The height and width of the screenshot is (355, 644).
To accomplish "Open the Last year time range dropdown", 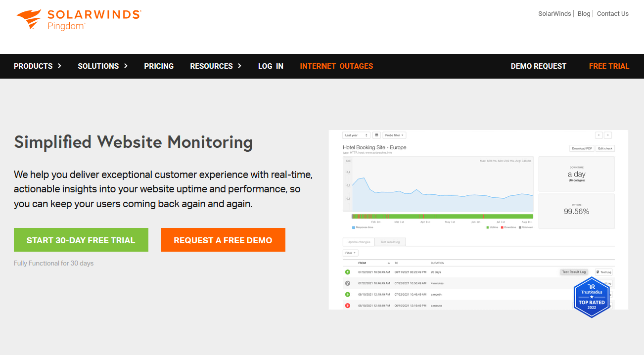I will pyautogui.click(x=356, y=135).
